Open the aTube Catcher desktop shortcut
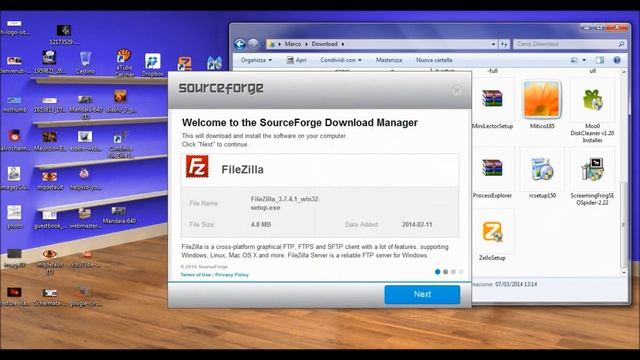Viewport: 640px width, 360px height. coord(124,62)
